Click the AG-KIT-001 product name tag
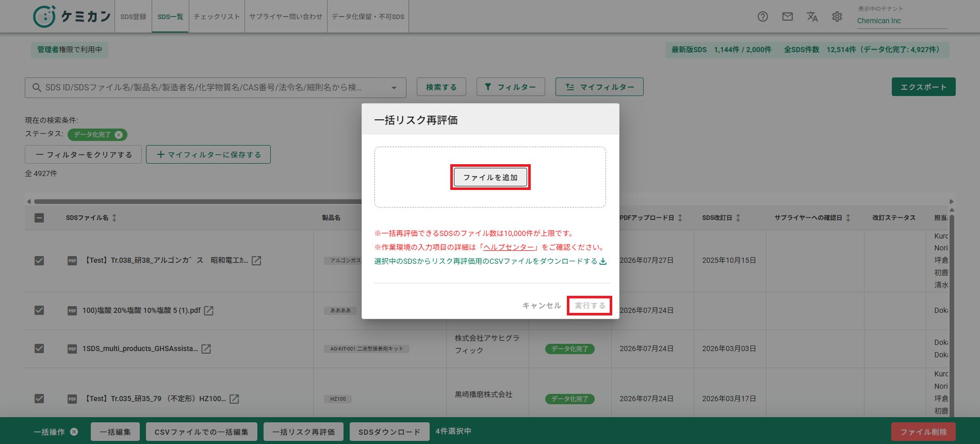 367,348
